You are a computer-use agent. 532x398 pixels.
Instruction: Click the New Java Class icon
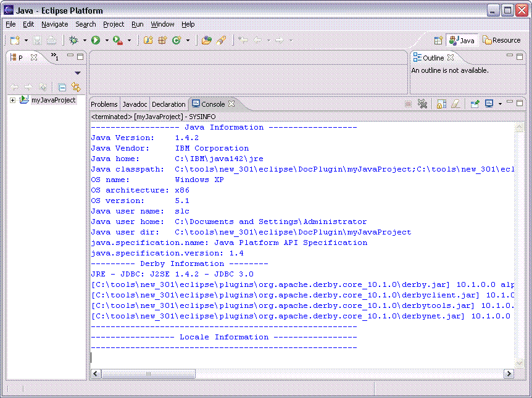coord(177,40)
